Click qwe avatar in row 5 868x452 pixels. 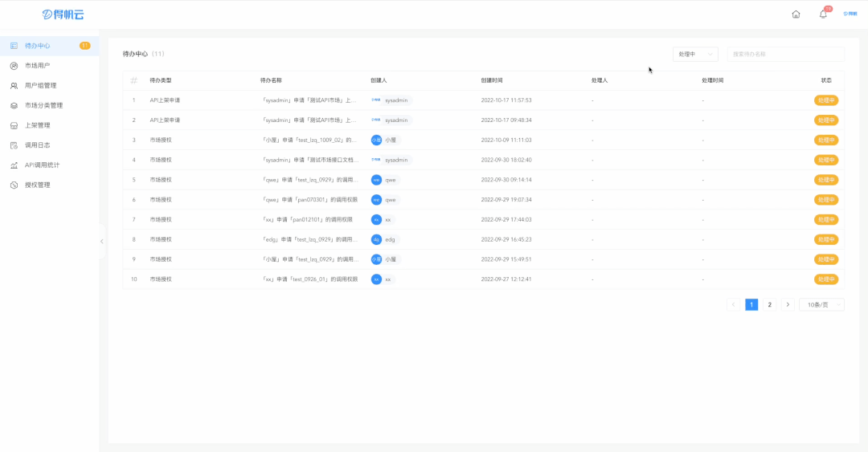[376, 180]
